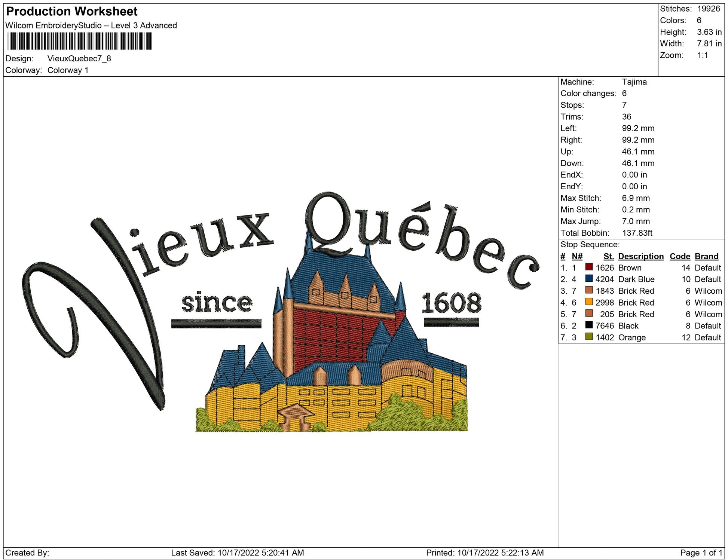Click the Orange 1402 green swatch

(x=589, y=337)
